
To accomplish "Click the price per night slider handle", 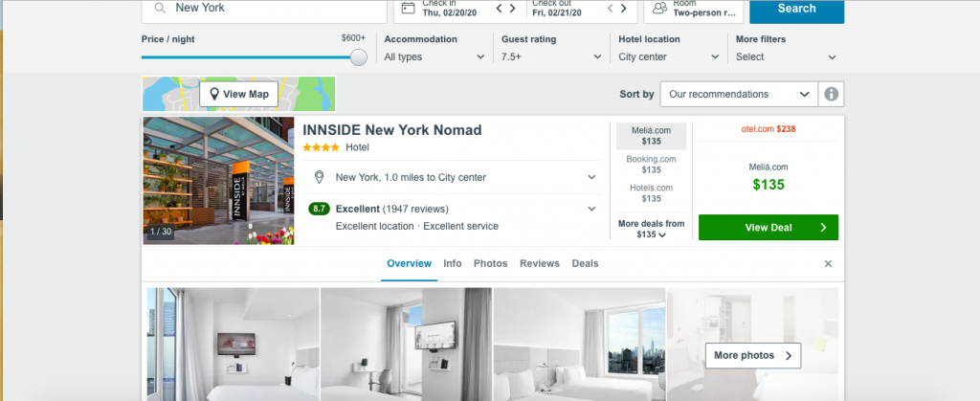I will pos(359,57).
